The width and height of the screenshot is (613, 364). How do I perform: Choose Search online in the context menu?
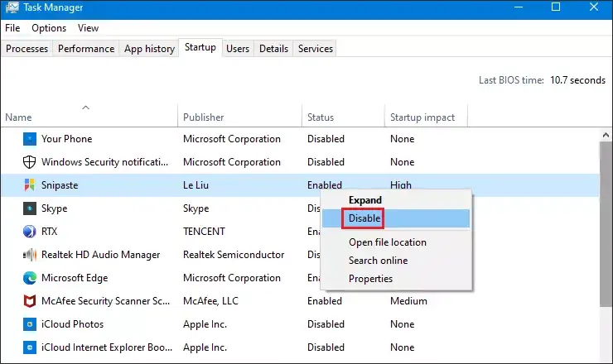tap(396, 261)
